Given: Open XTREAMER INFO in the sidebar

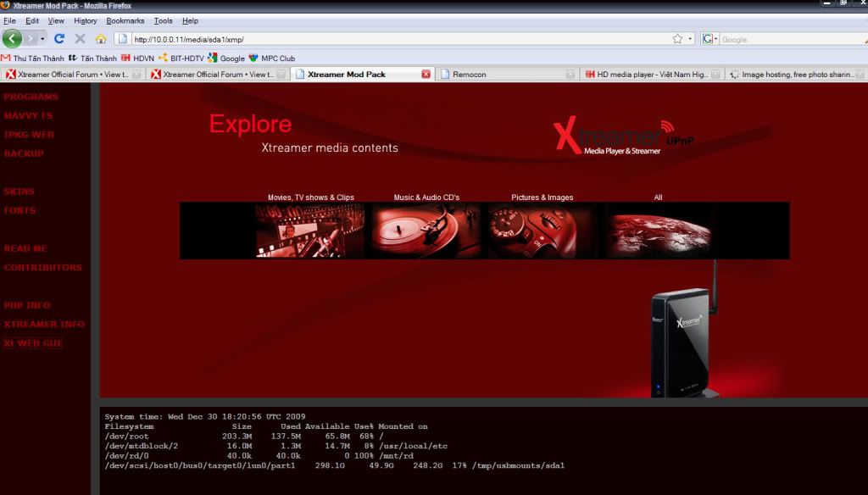Looking at the screenshot, I should [44, 325].
